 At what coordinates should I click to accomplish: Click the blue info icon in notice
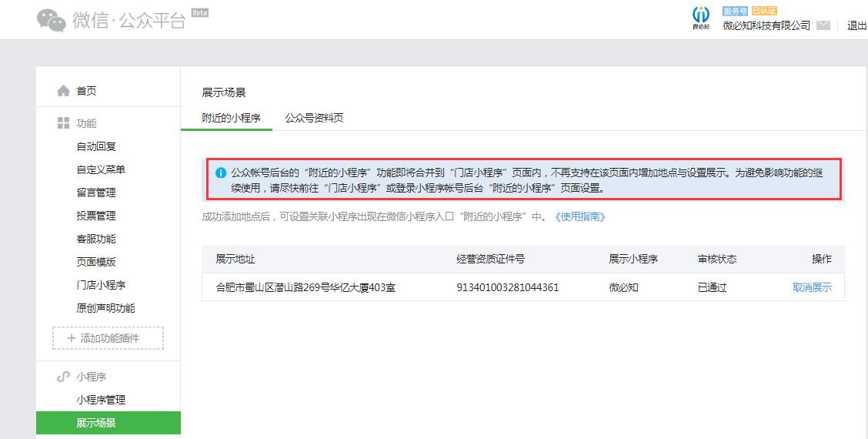(x=221, y=173)
